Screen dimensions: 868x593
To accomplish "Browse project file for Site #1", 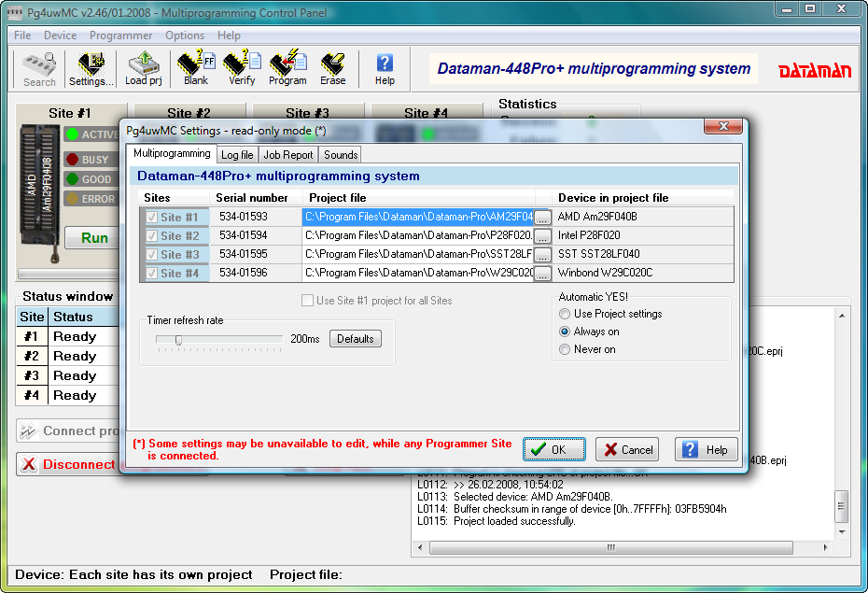I will 543,217.
